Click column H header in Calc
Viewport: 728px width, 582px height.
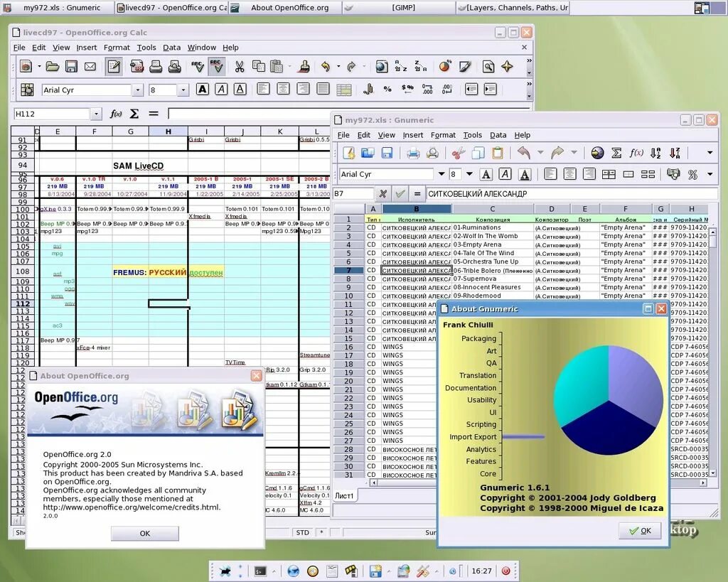pyautogui.click(x=168, y=131)
